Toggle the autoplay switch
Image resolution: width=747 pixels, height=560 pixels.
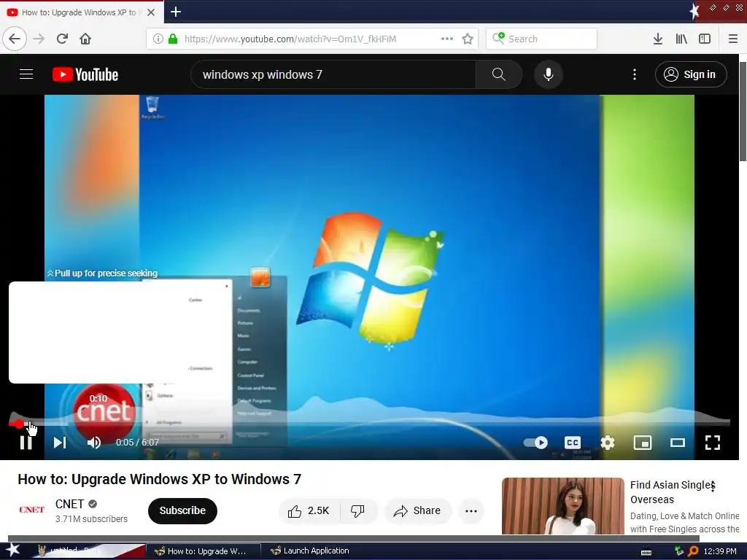[x=536, y=443]
